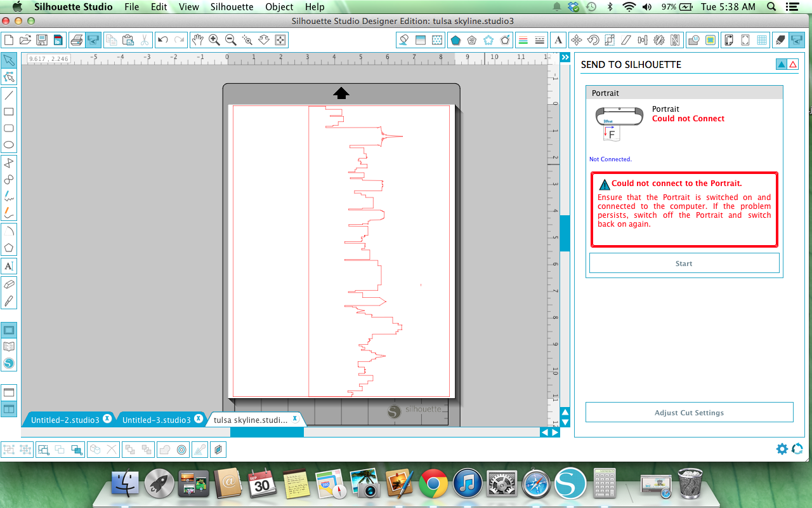Open the Move window icon
Image resolution: width=812 pixels, height=508 pixels.
[577, 40]
